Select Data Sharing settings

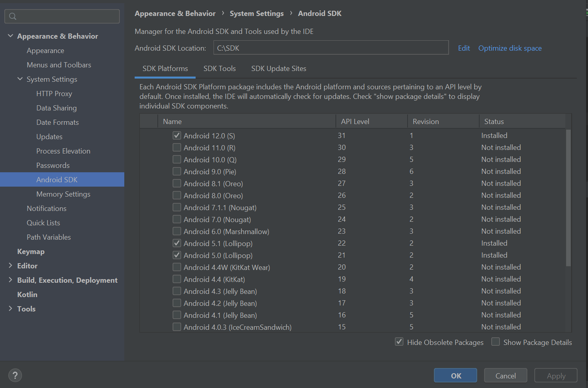click(x=57, y=108)
